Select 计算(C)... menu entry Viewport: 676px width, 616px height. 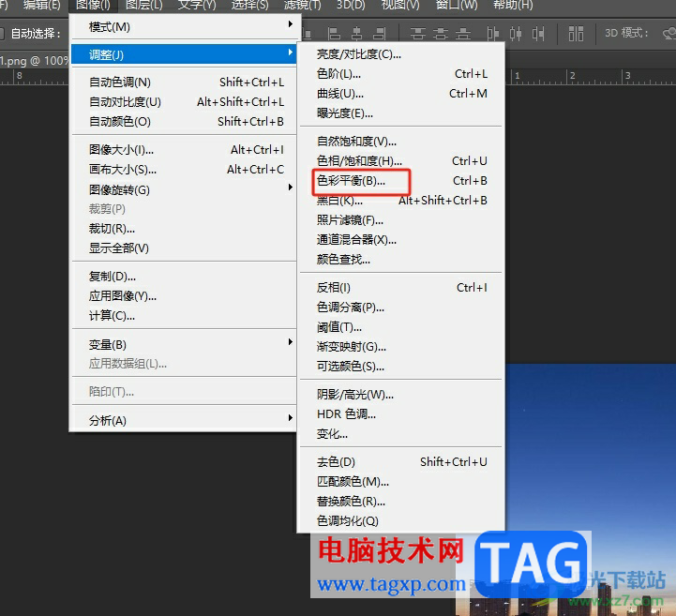click(184, 316)
